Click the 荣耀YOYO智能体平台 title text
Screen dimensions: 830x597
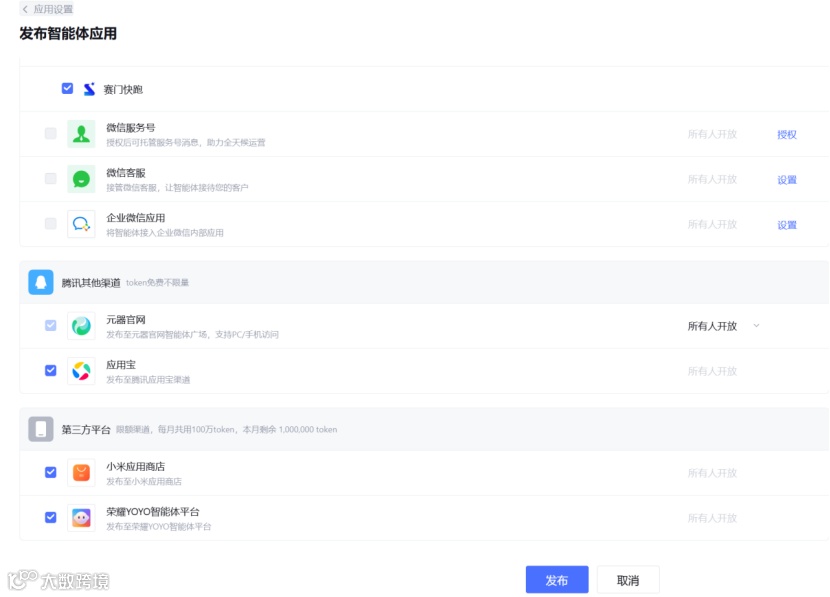153,512
